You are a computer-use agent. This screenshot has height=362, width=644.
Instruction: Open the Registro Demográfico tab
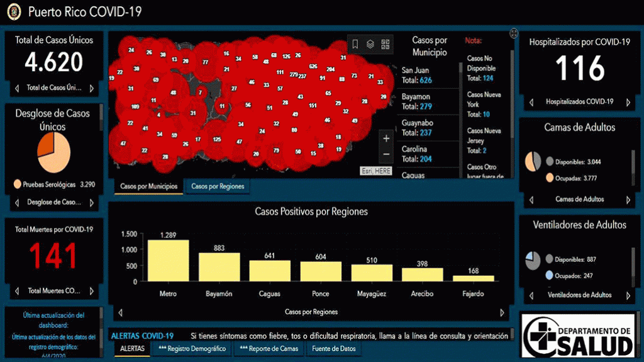[x=192, y=349]
